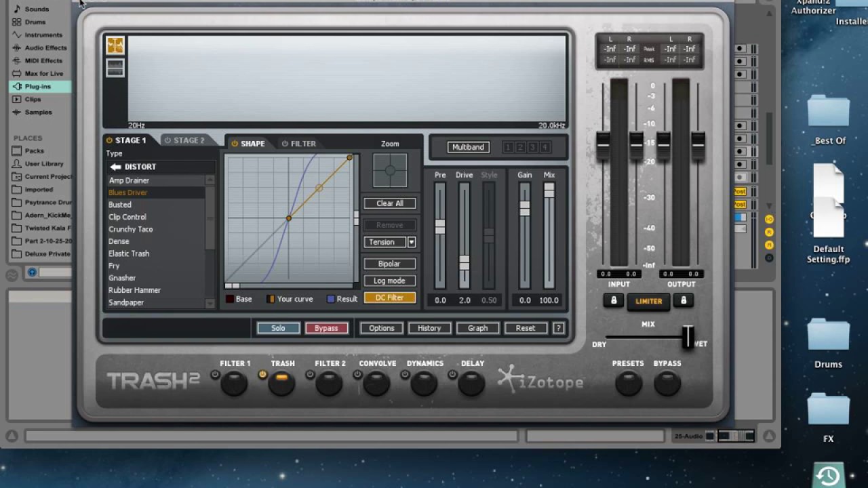Open the _Best Of folder on desktop

point(829,120)
